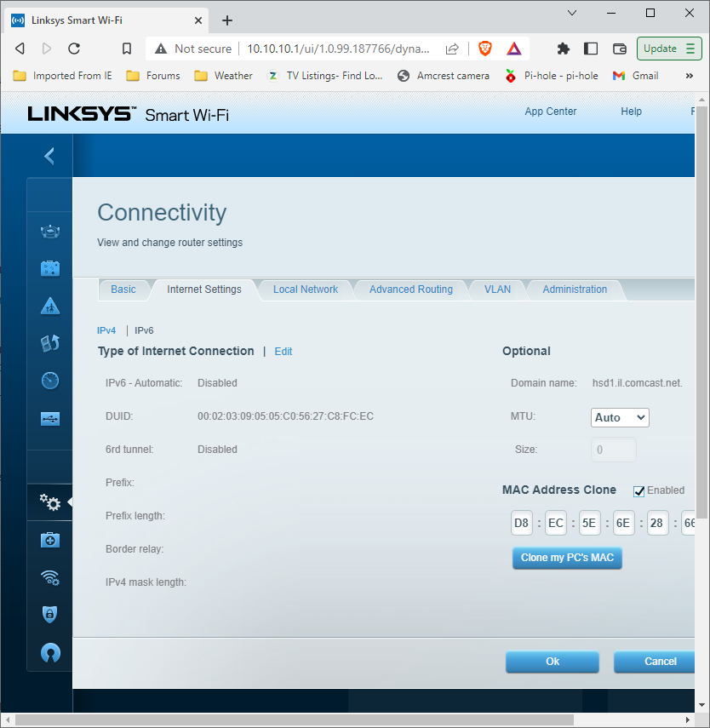Collapse sidebar with the left chevron

(x=49, y=156)
